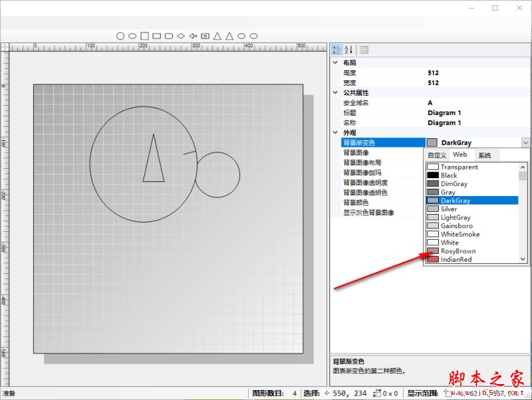This screenshot has width=532, height=400.
Task: Select White in the color list
Action: [472, 243]
